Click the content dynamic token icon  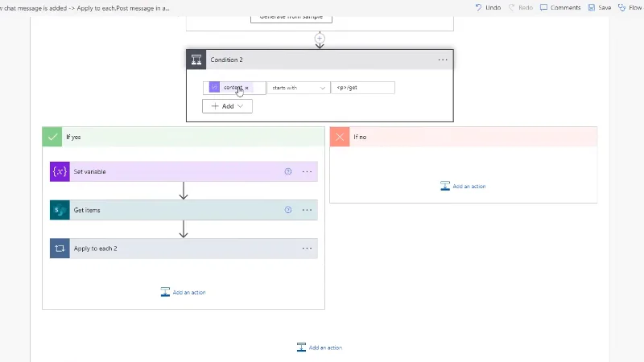214,88
